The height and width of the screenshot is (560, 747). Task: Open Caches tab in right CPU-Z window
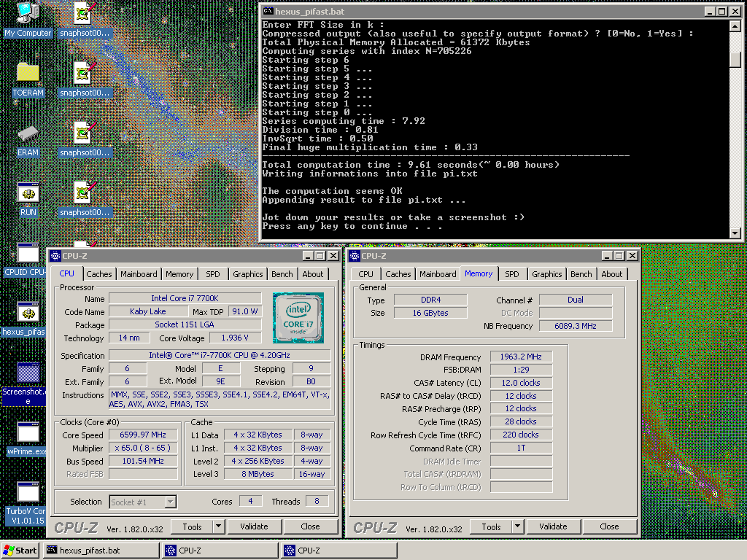[398, 274]
